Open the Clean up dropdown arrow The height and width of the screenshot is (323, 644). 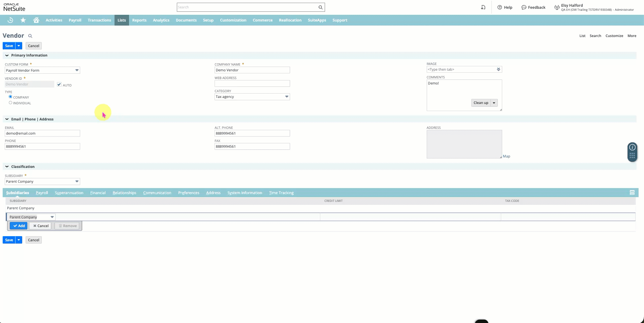(494, 103)
